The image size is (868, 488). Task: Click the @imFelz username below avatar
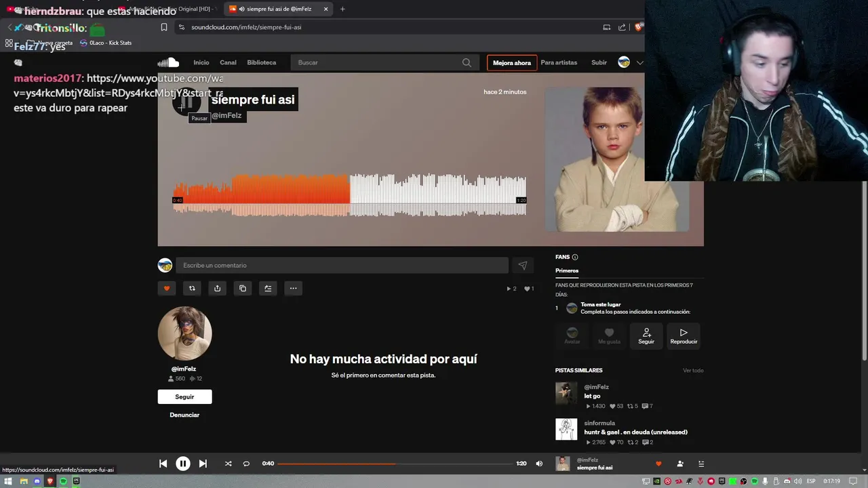[184, 369]
